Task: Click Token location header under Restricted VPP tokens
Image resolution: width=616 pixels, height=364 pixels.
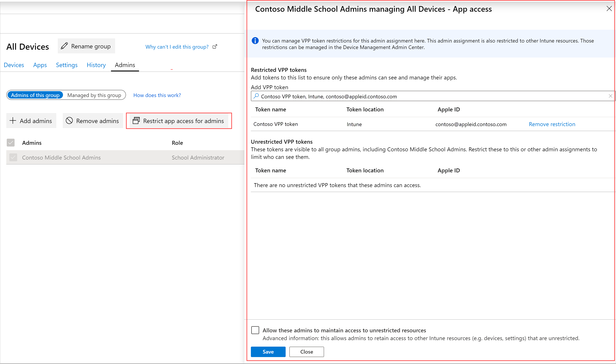Action: click(365, 109)
